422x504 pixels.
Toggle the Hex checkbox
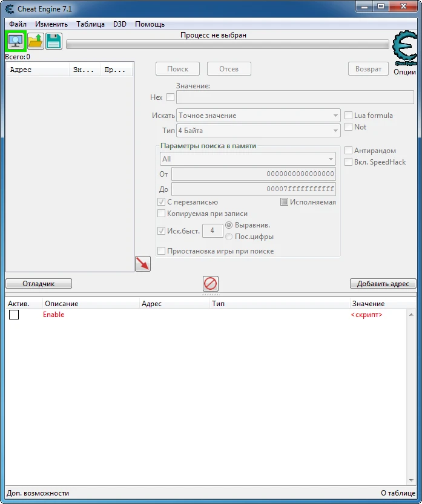pyautogui.click(x=171, y=97)
